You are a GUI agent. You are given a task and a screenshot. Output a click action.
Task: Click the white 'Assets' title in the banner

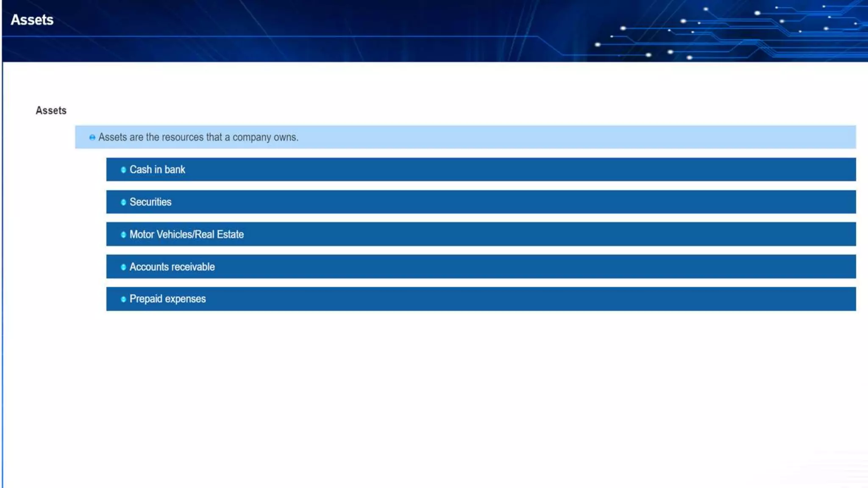tap(32, 20)
